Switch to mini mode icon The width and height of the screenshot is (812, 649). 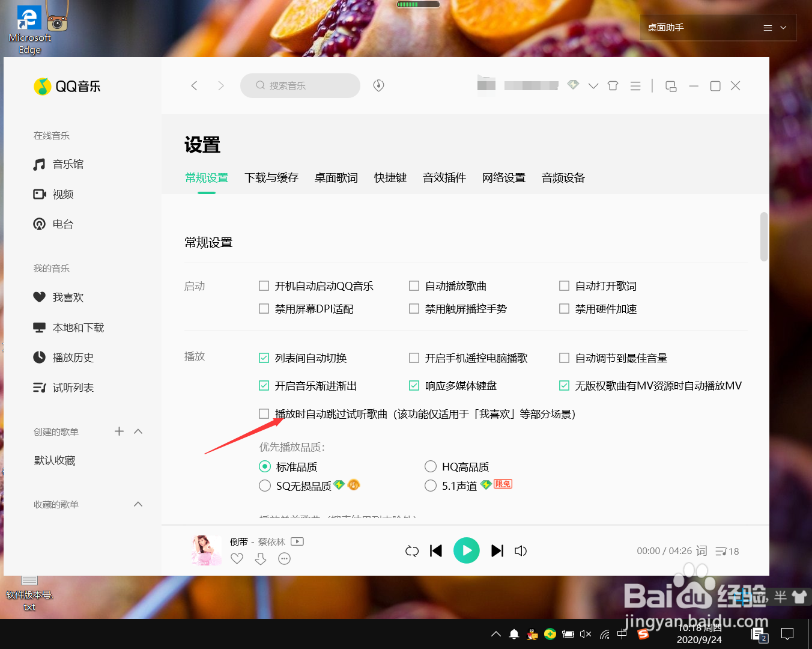[671, 86]
